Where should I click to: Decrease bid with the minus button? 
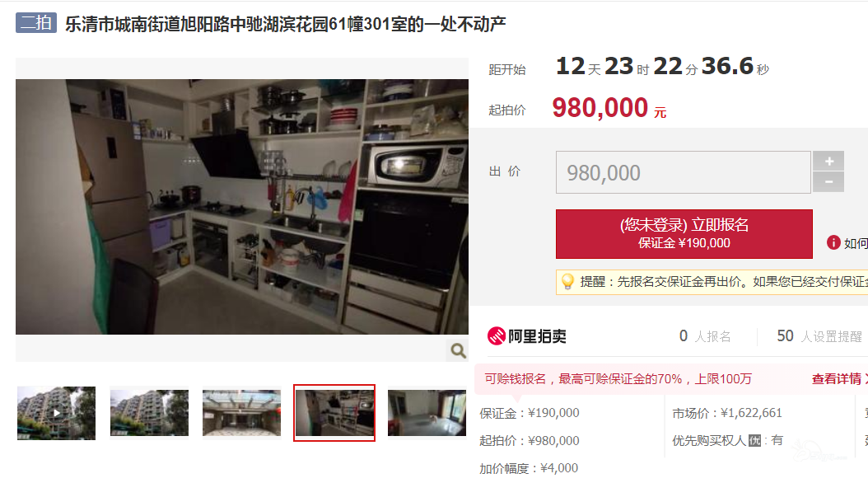coord(828,181)
